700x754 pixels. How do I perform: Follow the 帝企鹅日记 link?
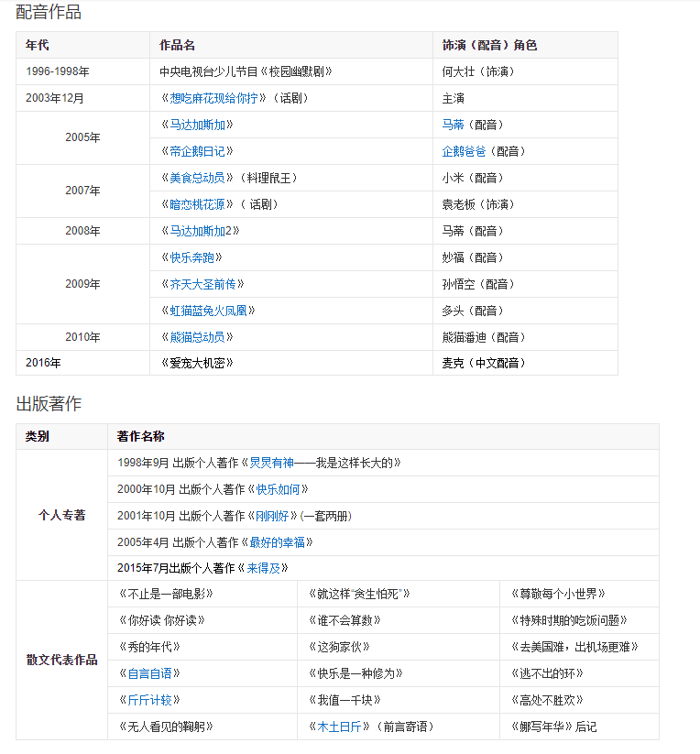pyautogui.click(x=197, y=151)
